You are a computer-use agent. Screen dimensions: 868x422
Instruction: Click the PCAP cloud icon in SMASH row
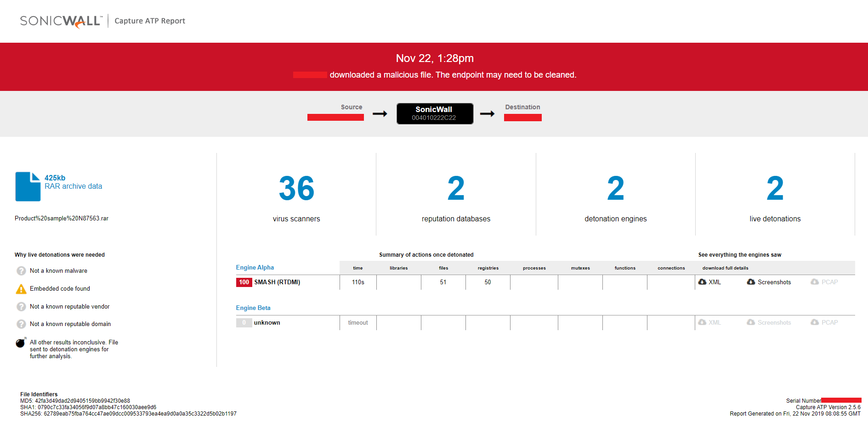click(x=815, y=282)
